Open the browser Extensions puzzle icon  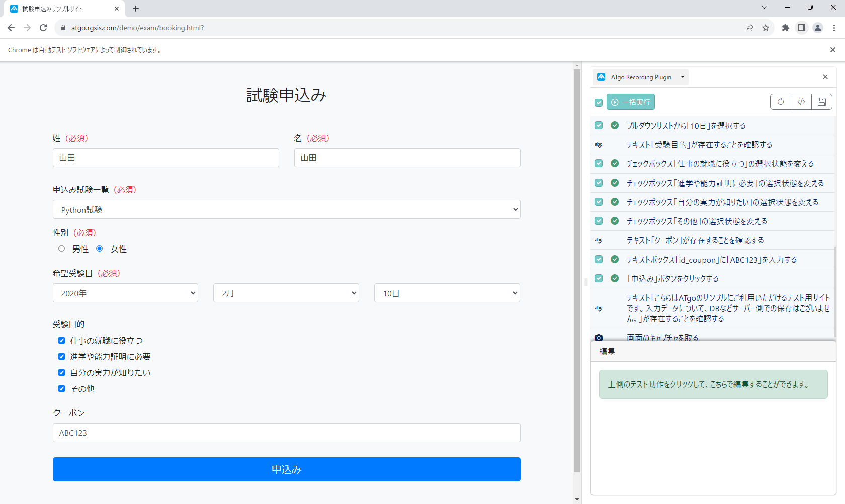786,28
